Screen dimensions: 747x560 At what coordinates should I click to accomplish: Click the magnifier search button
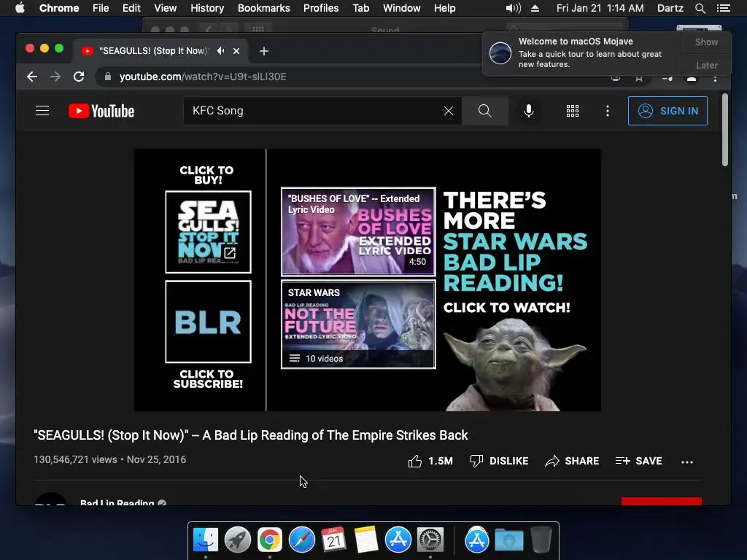(x=484, y=111)
